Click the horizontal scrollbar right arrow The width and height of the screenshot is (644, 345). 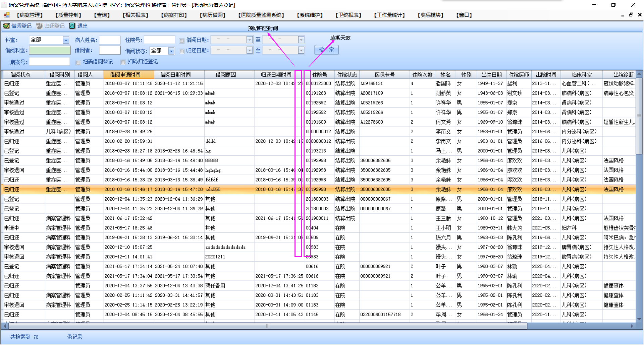632,326
